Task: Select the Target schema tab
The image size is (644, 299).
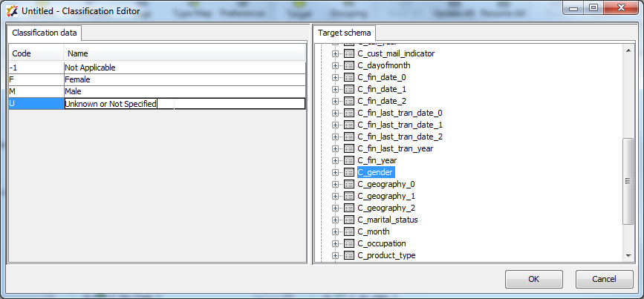Action: (345, 33)
